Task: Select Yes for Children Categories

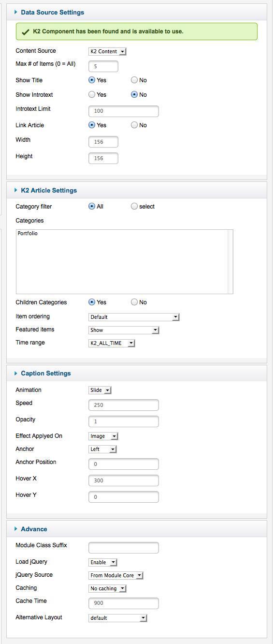Action: 92,302
